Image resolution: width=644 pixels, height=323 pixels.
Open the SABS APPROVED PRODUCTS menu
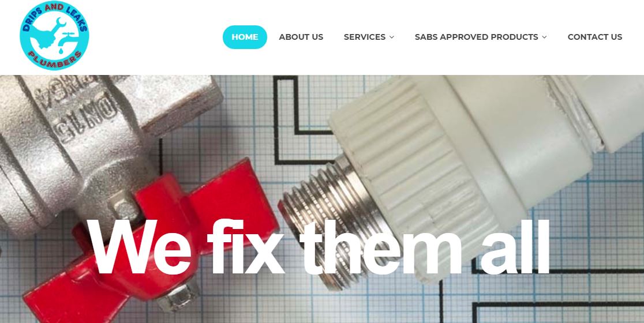(477, 37)
